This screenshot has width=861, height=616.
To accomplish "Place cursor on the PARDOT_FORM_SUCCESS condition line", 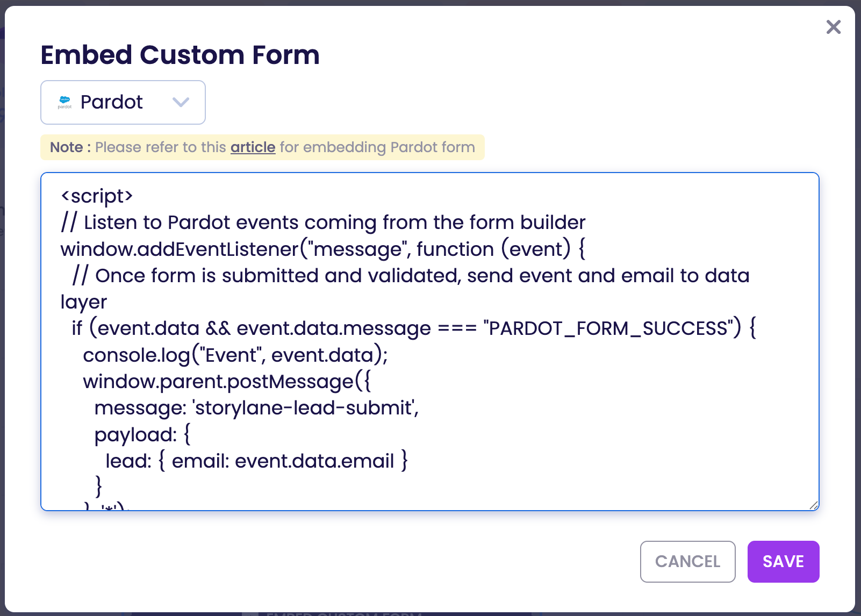I will tap(414, 328).
